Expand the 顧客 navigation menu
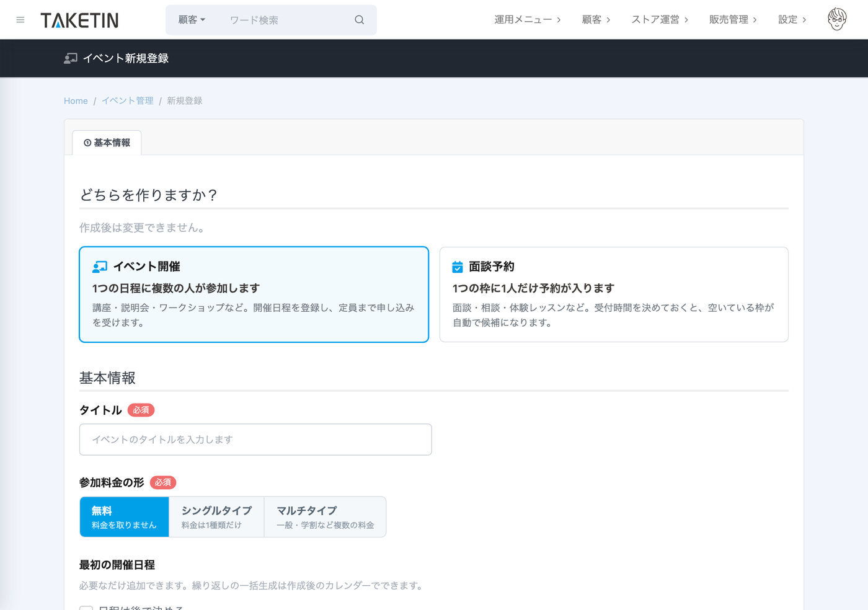868x610 pixels. (596, 20)
